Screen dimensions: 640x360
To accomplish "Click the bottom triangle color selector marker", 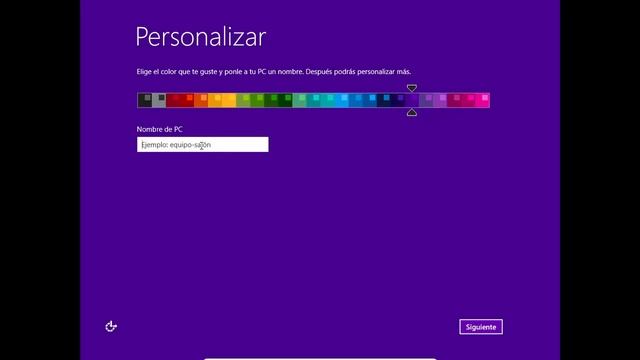I will coord(412,112).
